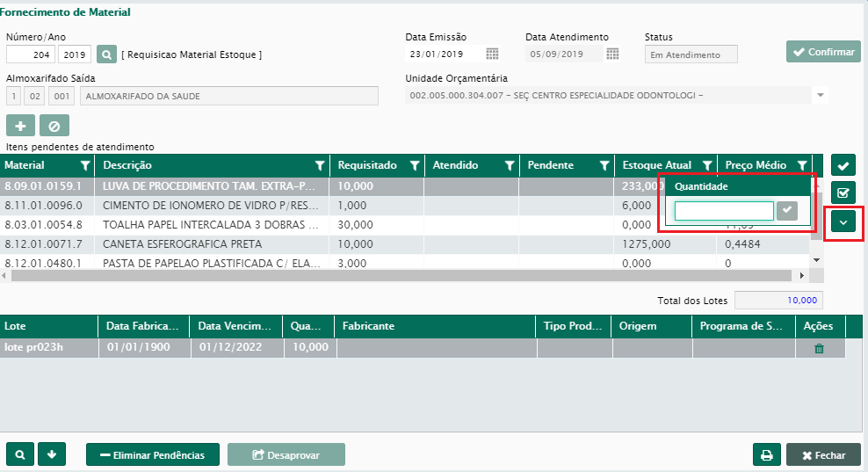Image resolution: width=868 pixels, height=472 pixels.
Task: Click the table's vertical scrollbar down arrow
Action: (x=816, y=260)
